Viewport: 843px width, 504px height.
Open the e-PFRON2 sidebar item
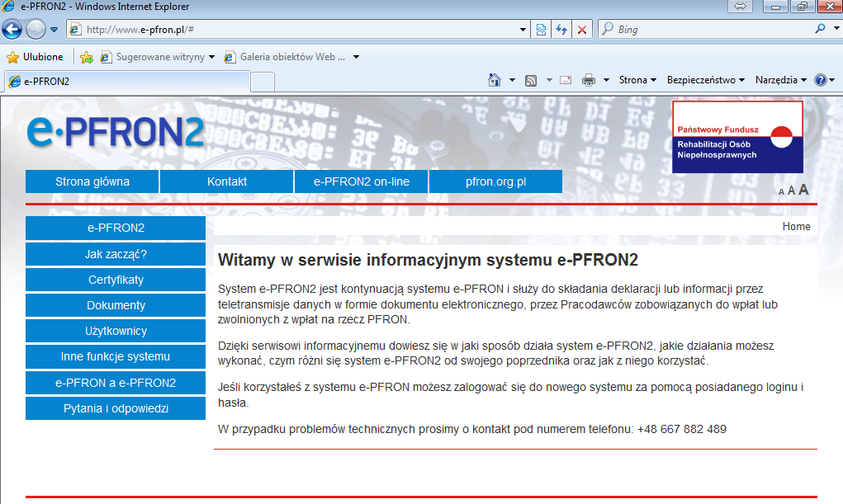click(116, 228)
